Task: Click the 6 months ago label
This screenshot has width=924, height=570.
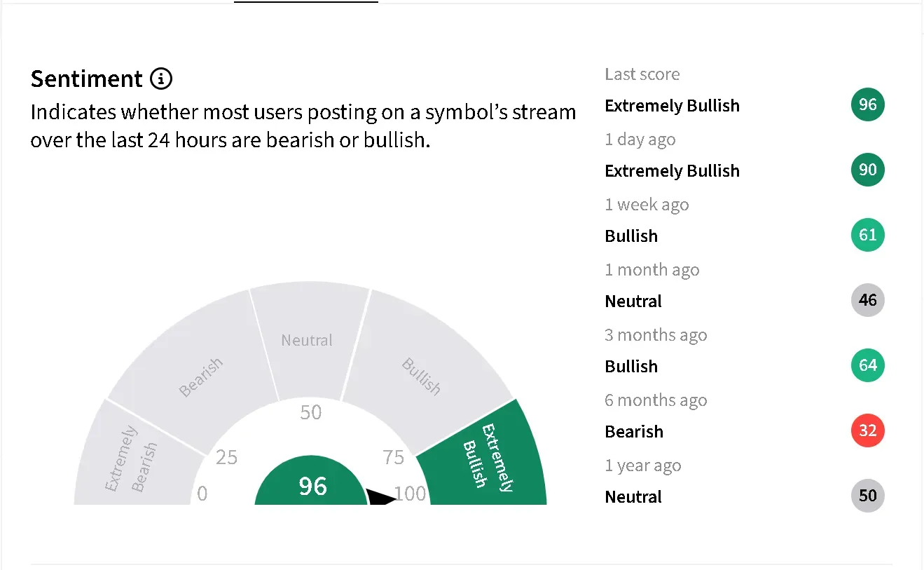Action: click(656, 400)
